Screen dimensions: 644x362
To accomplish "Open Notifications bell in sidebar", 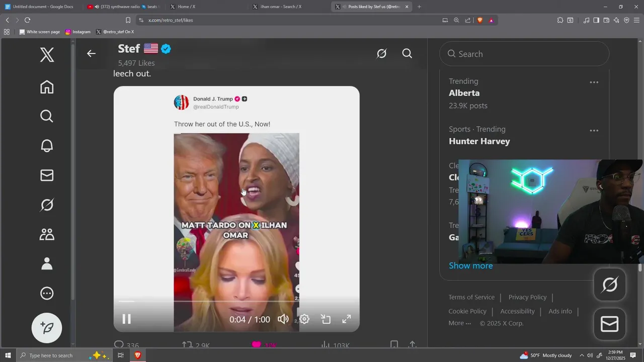I will coord(47,146).
